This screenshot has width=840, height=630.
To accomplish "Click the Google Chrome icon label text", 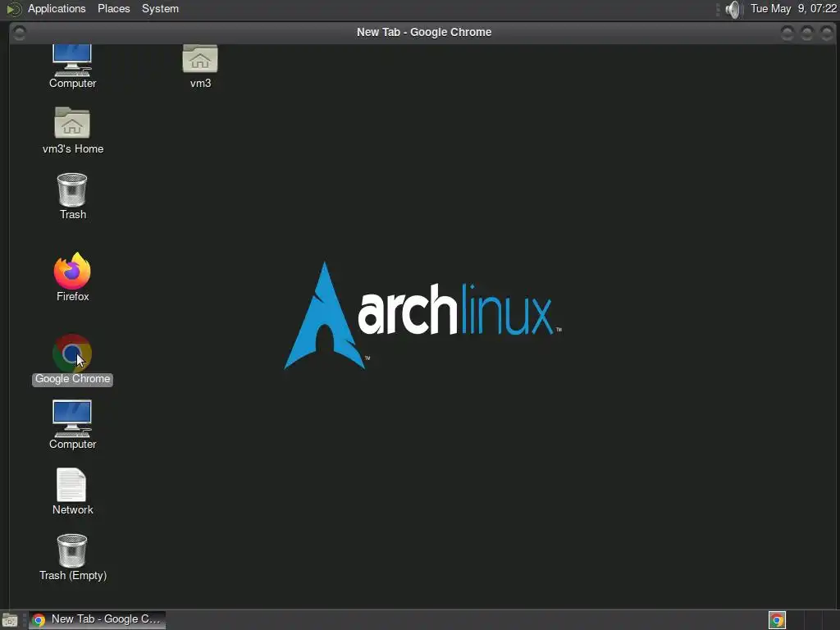I will click(x=72, y=379).
